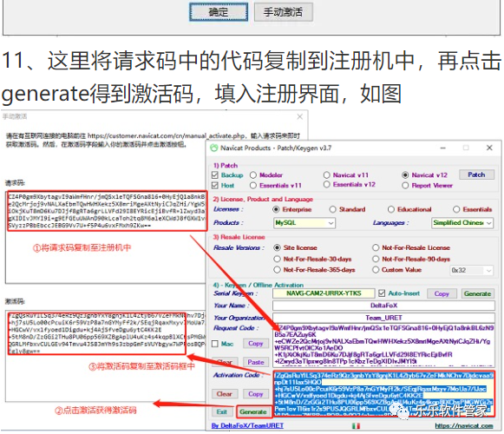Click the Patch button

(x=476, y=174)
